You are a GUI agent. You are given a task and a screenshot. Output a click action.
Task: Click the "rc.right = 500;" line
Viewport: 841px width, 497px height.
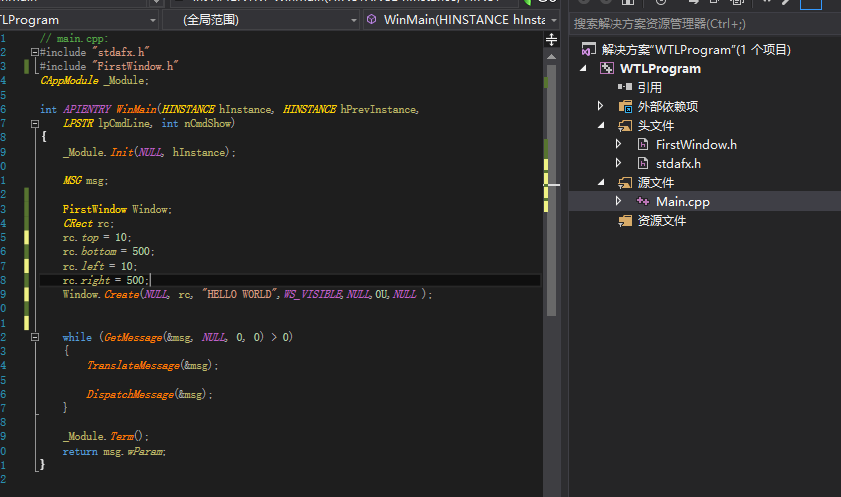[106, 280]
